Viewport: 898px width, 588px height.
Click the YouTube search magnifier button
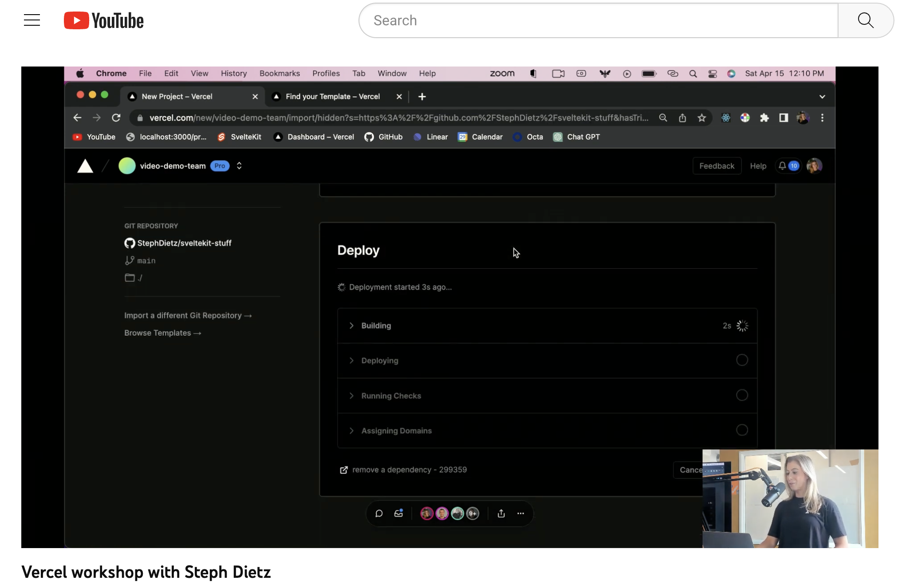[865, 20]
